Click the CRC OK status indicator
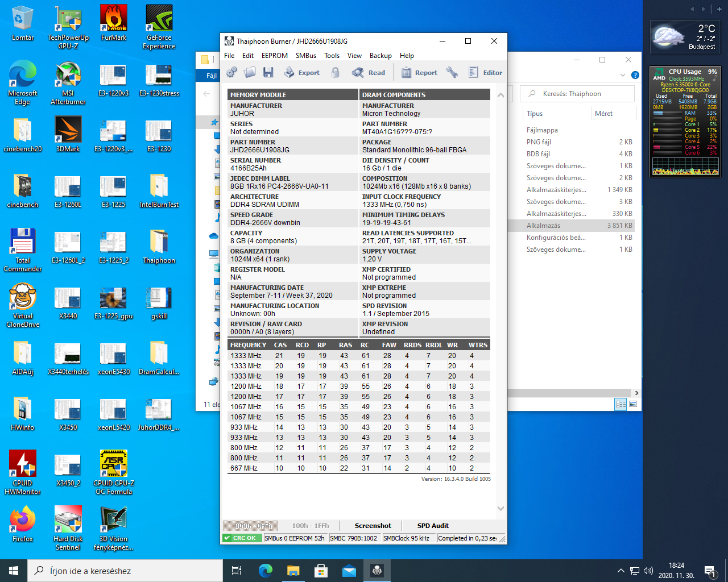 tap(242, 538)
